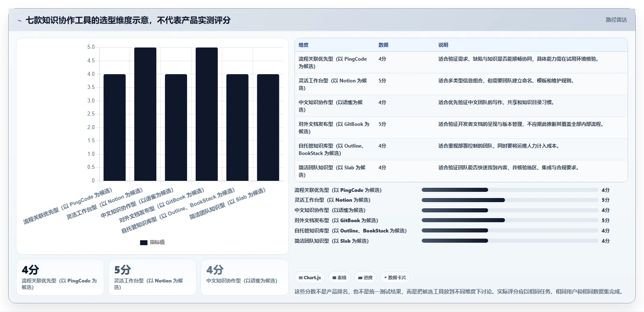Click the 4分 score in the PingCode table row
Viewport: 644px width, 312px height.
pyautogui.click(x=382, y=59)
